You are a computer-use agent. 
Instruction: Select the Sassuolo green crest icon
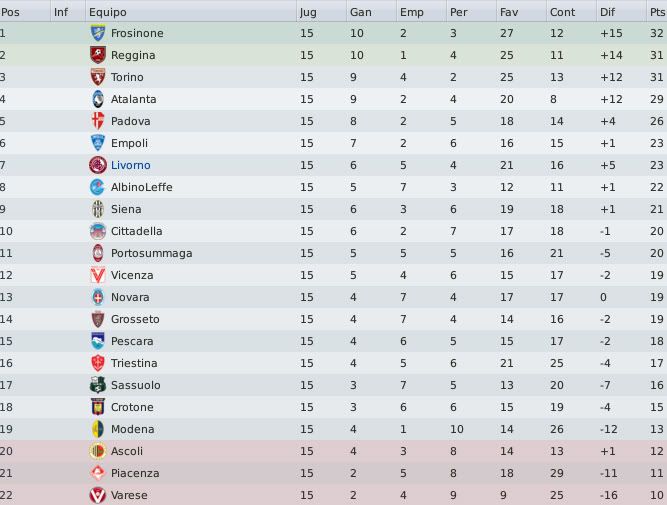pyautogui.click(x=98, y=385)
